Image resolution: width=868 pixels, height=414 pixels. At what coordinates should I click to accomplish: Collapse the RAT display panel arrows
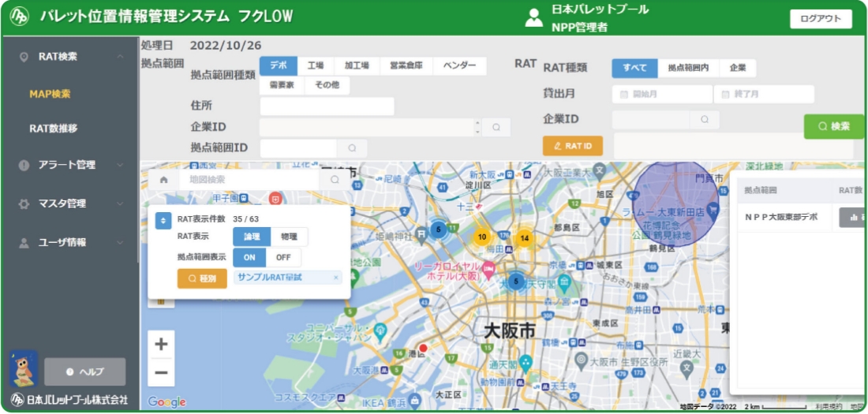click(x=163, y=222)
